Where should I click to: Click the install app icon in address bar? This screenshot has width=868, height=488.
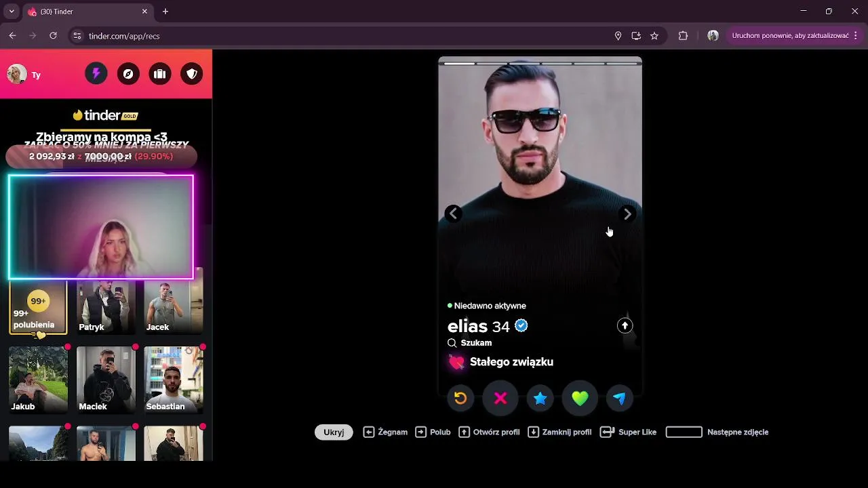636,36
